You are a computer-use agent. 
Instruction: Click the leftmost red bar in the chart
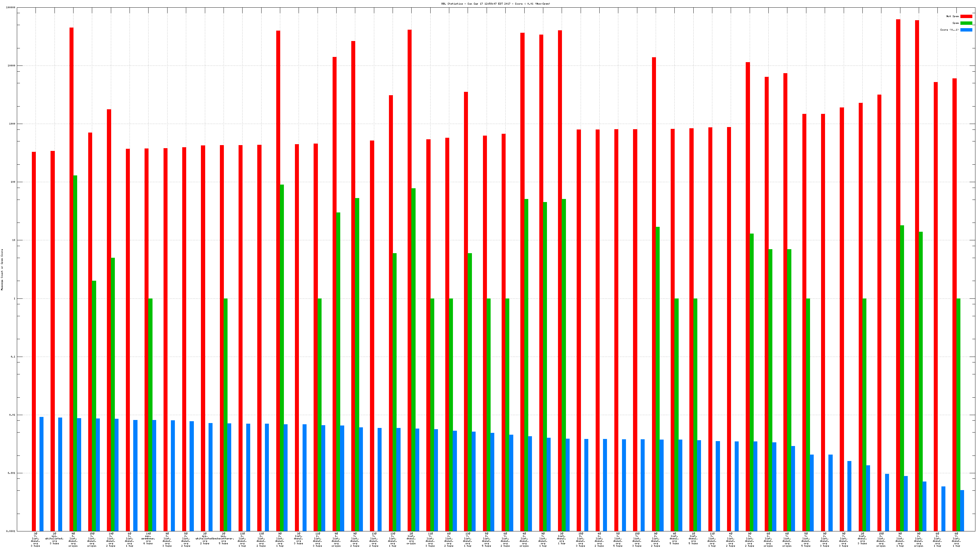[34, 342]
